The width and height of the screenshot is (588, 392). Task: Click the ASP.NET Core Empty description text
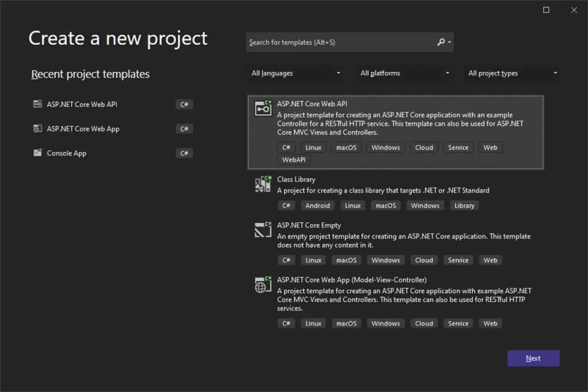[404, 241]
